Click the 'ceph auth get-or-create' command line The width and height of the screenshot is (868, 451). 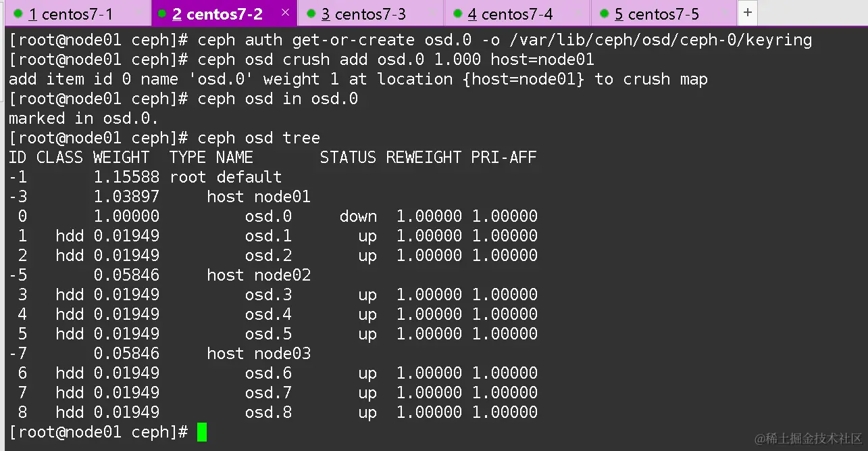point(505,40)
